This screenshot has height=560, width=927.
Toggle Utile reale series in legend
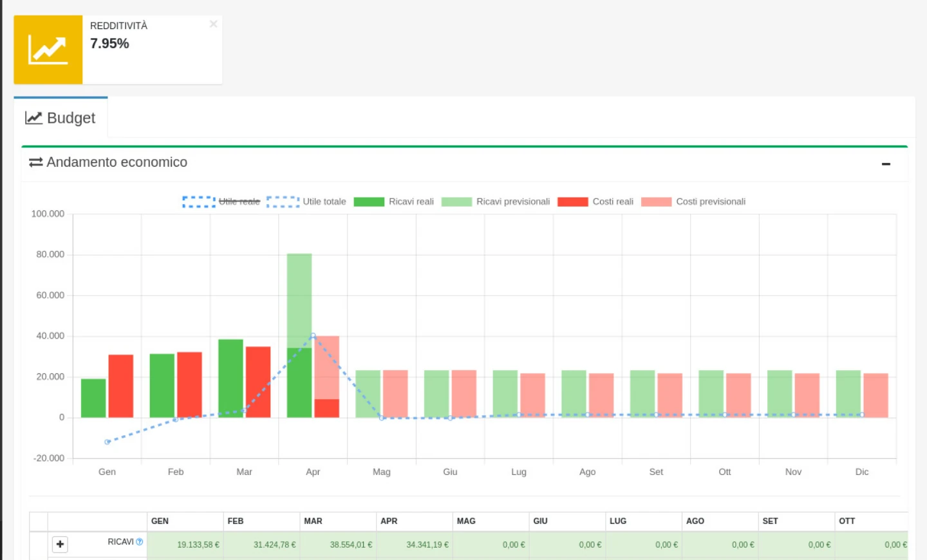[x=221, y=201]
